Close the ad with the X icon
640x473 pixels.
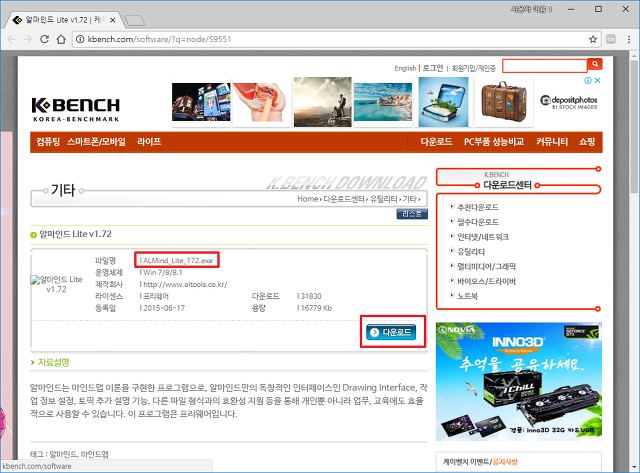pos(598,80)
